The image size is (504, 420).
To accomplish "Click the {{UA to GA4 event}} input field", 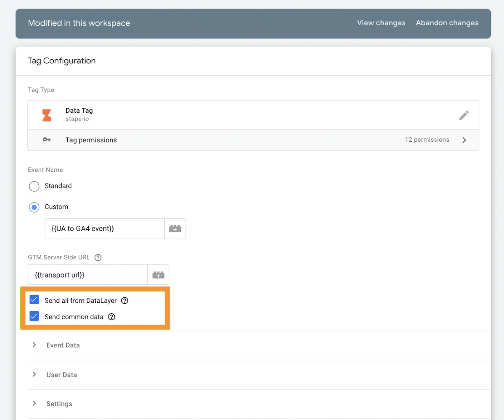I will [x=104, y=229].
